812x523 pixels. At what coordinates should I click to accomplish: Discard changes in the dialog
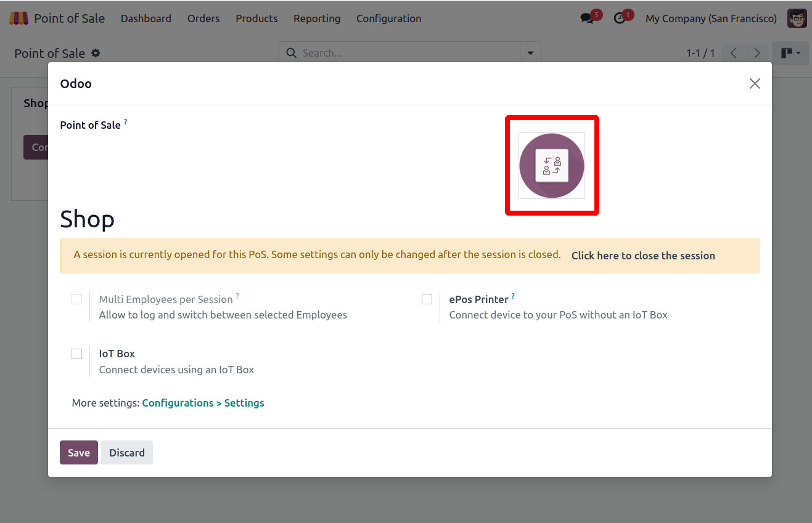click(x=127, y=453)
